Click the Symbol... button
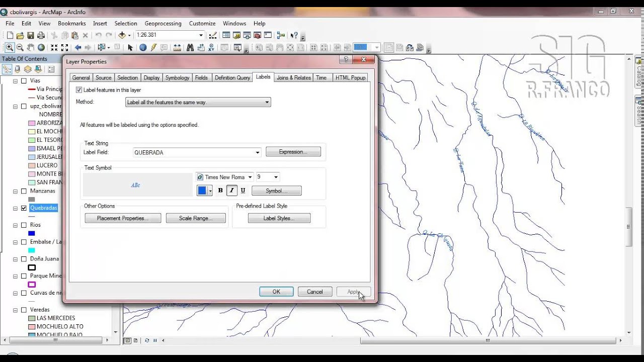Image resolution: width=644 pixels, height=362 pixels. tap(277, 191)
